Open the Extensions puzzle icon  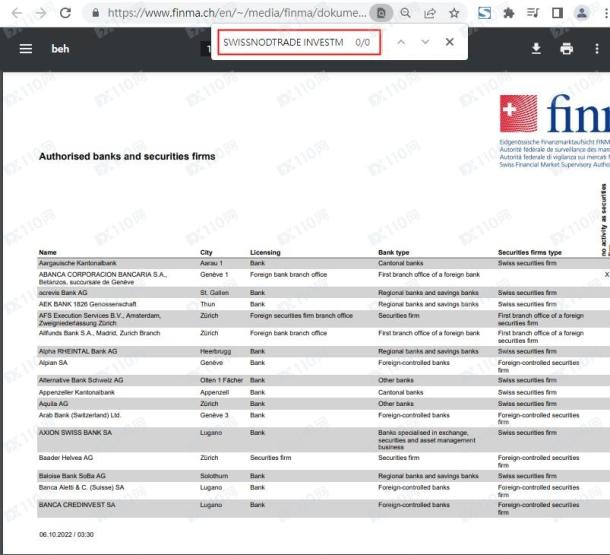click(x=508, y=13)
